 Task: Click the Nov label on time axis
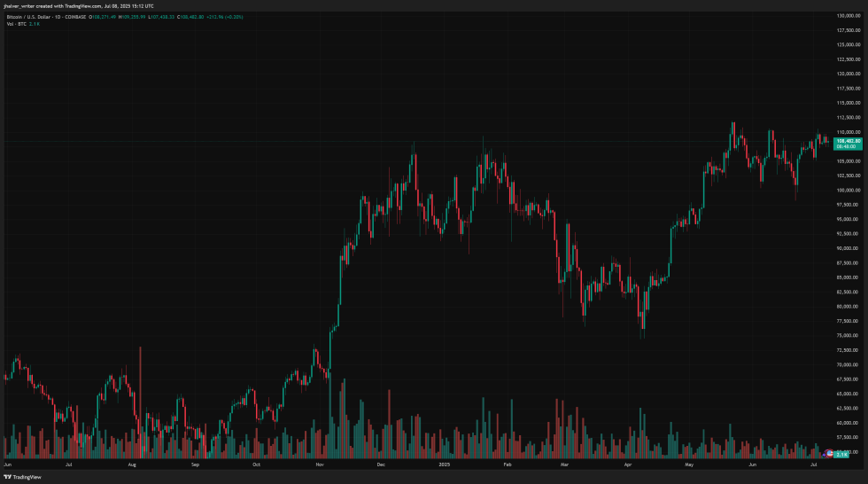318,464
